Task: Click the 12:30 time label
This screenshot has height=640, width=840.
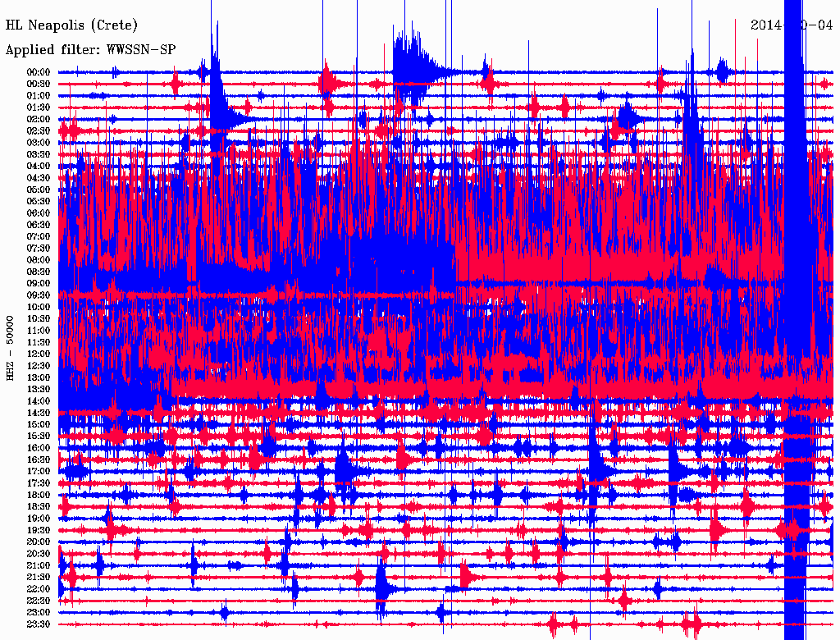Action: click(x=39, y=366)
